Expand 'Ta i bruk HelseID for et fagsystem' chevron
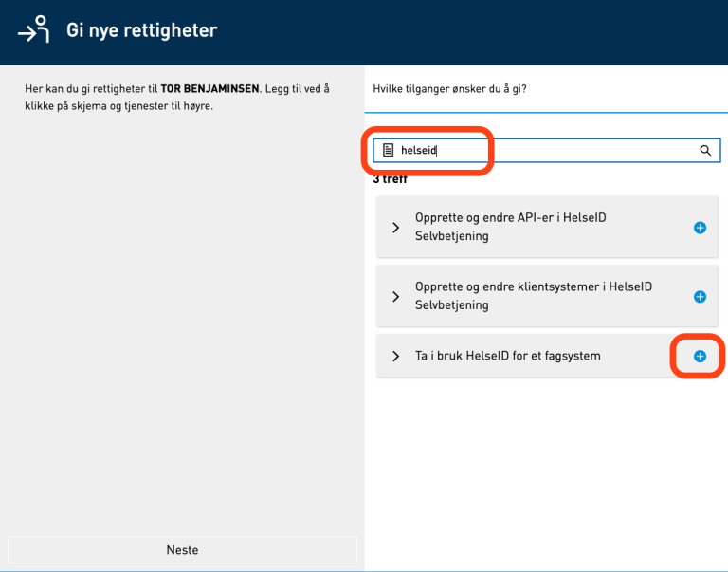The height and width of the screenshot is (572, 728). tap(395, 356)
